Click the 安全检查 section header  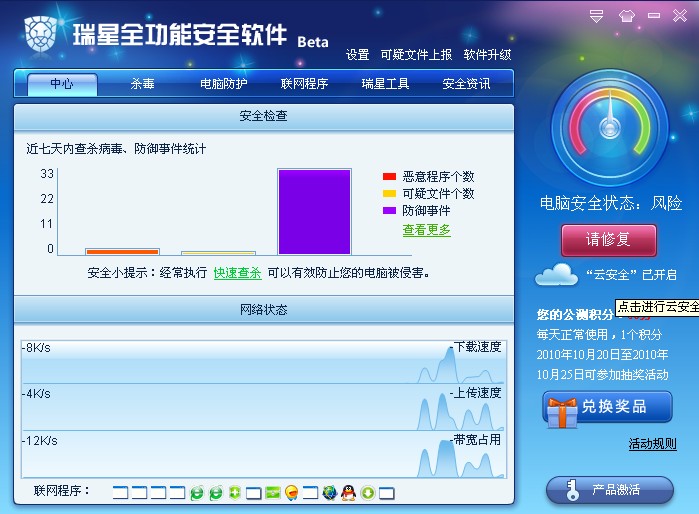(x=264, y=116)
